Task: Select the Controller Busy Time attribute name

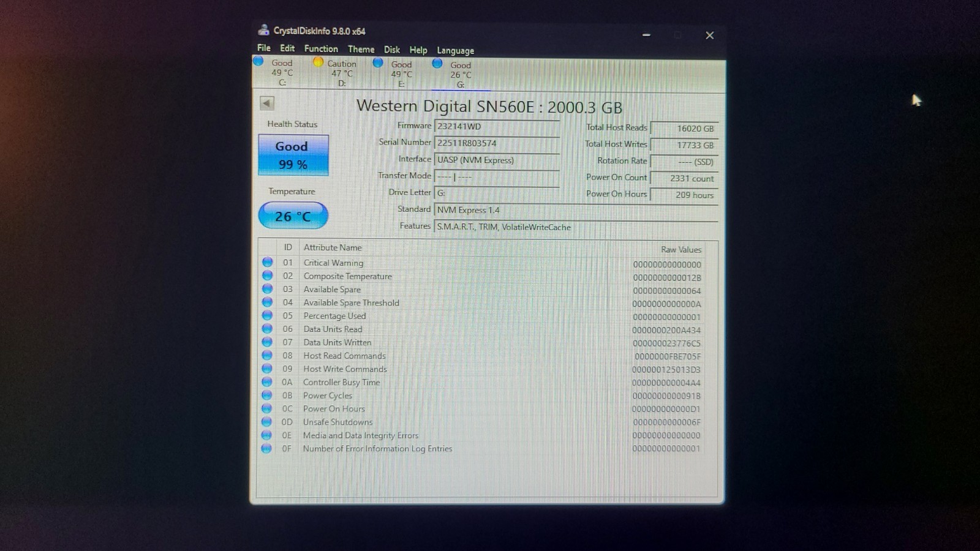Action: [x=341, y=382]
